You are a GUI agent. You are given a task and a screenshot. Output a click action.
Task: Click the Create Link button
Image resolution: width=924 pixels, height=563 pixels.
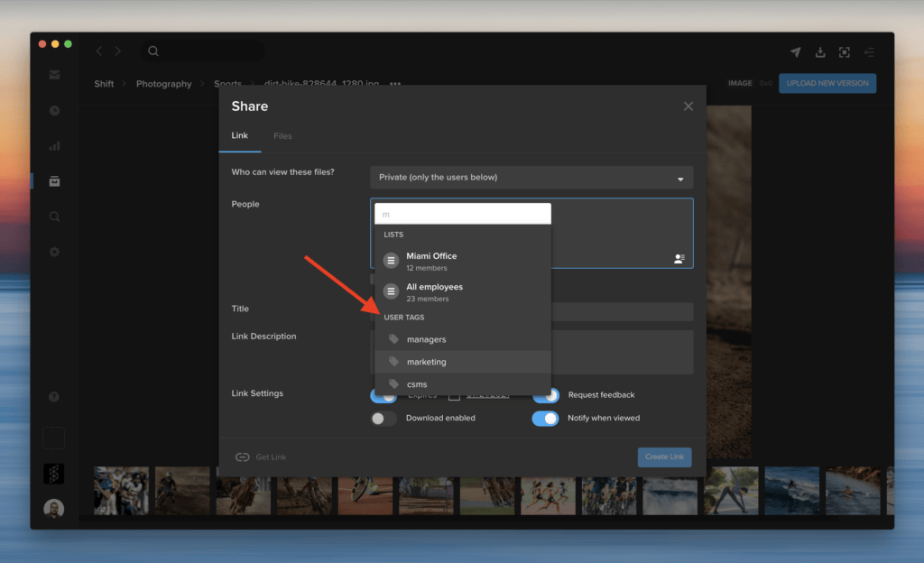click(664, 457)
